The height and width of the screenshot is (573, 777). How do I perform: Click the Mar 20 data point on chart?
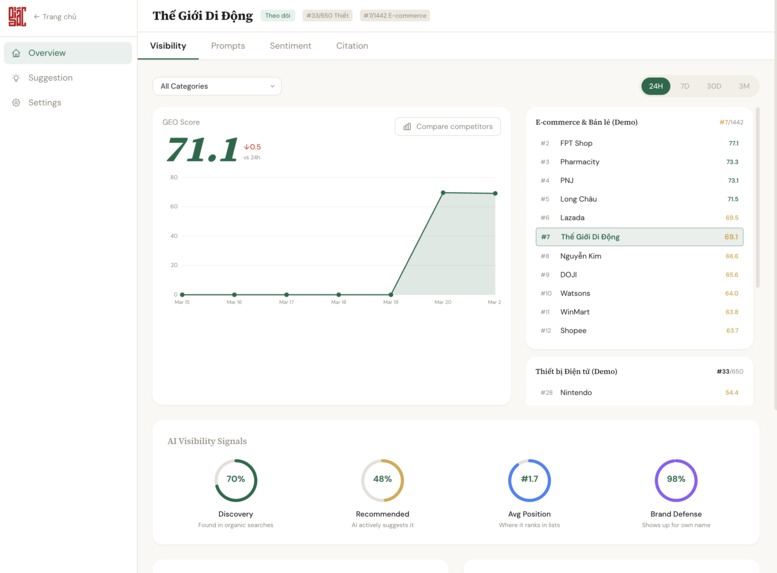tap(443, 193)
